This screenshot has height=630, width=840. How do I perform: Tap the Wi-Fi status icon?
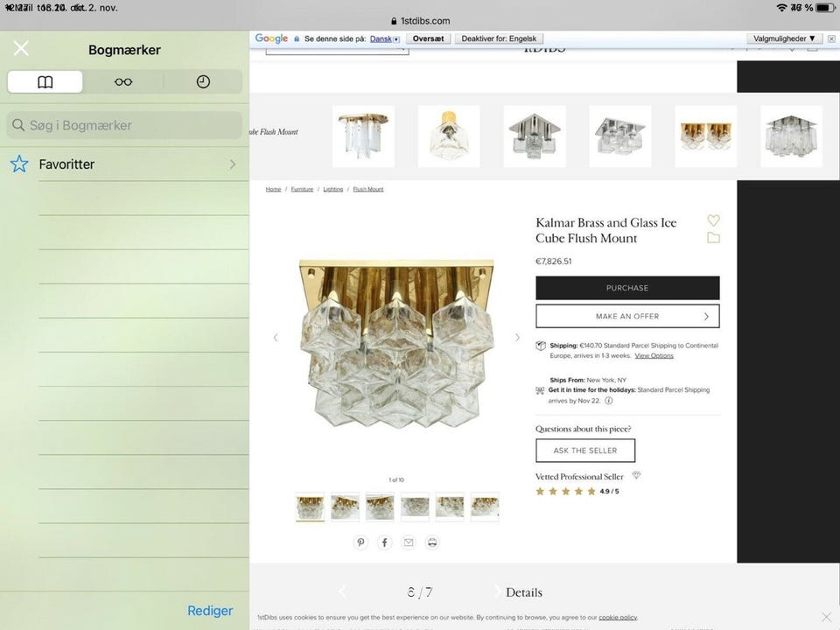[x=781, y=8]
